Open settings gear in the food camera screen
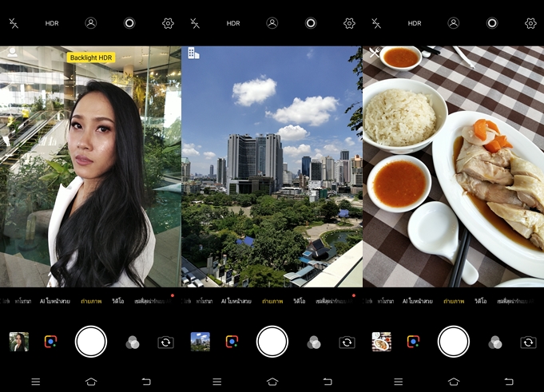The image size is (544, 392). (x=530, y=23)
